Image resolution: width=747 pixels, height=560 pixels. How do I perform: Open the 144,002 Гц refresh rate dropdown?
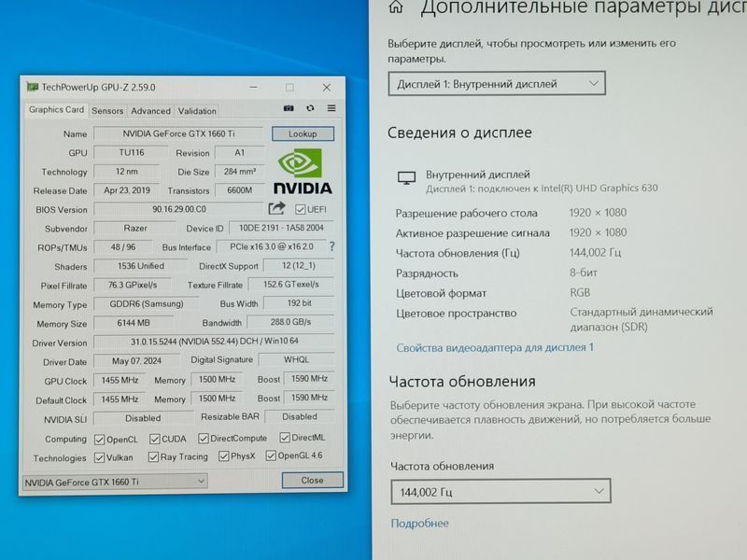pos(500,492)
